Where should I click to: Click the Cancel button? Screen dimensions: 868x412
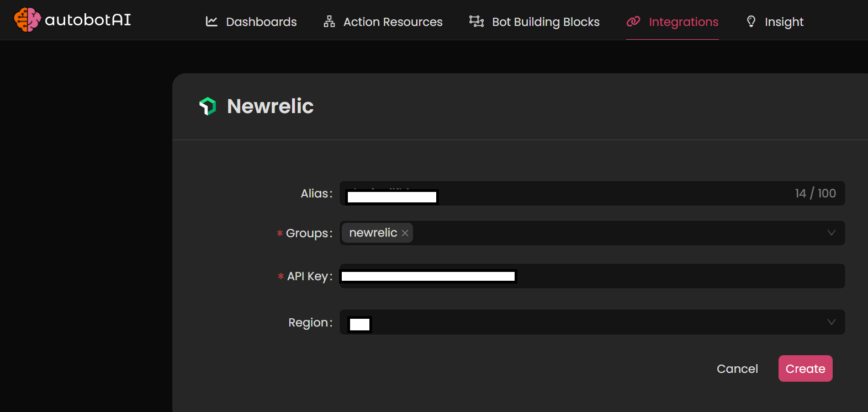coord(737,368)
